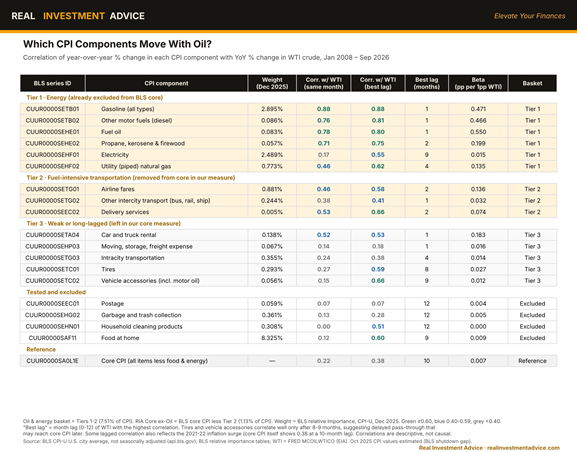Click the title 'Which CPI Components Move With Oil?'
Image resolution: width=577 pixels, height=452 pixels.
117,44
